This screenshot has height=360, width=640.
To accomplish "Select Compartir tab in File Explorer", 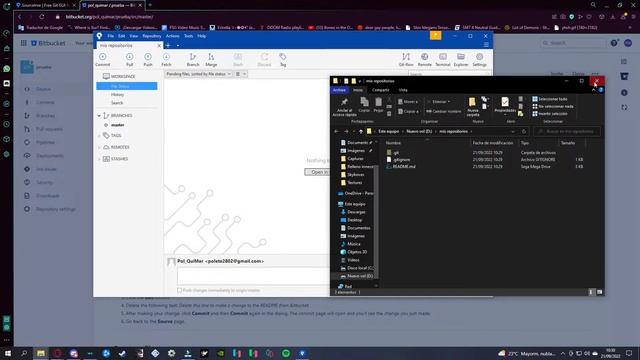I will (380, 90).
